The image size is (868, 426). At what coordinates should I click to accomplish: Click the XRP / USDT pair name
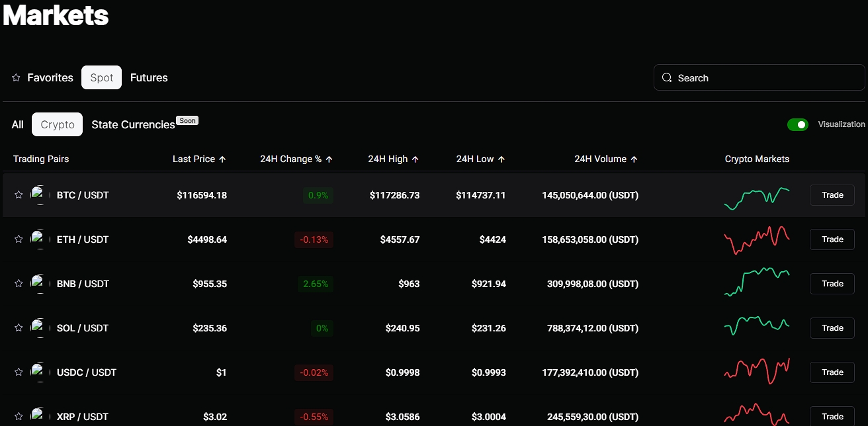coord(83,417)
